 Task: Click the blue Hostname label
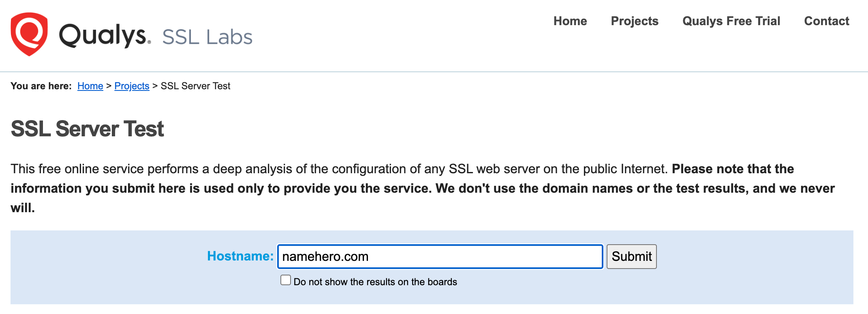(240, 256)
